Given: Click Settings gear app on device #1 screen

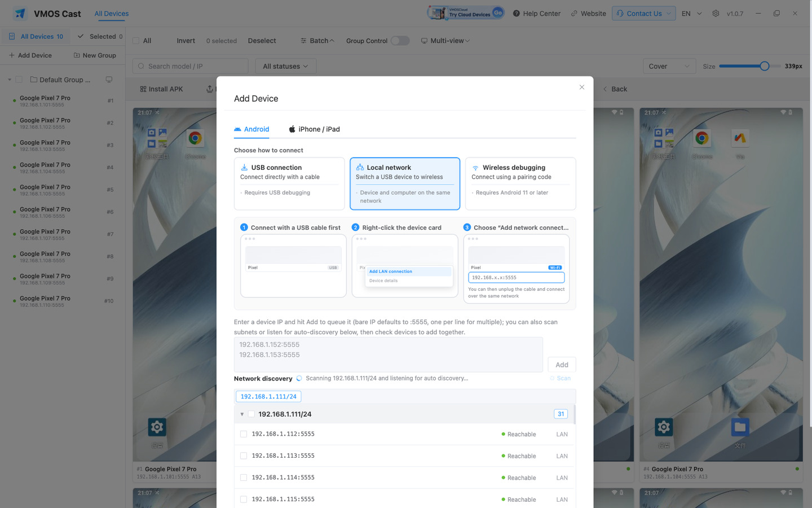Looking at the screenshot, I should pos(157,427).
